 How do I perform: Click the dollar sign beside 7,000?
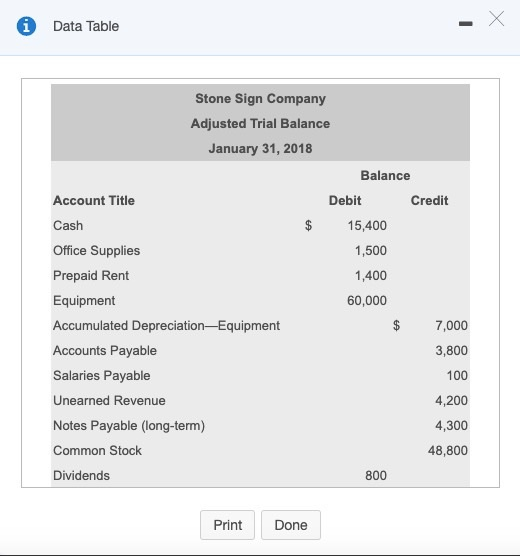coord(396,326)
